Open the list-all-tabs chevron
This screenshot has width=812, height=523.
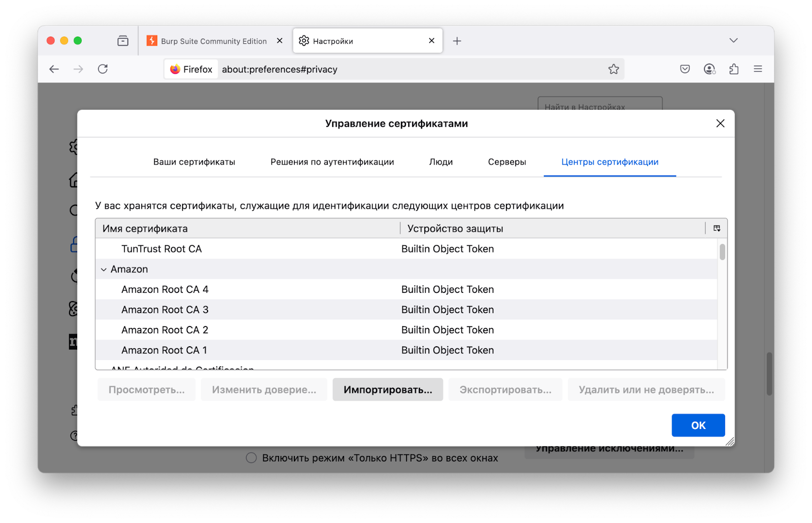[733, 41]
